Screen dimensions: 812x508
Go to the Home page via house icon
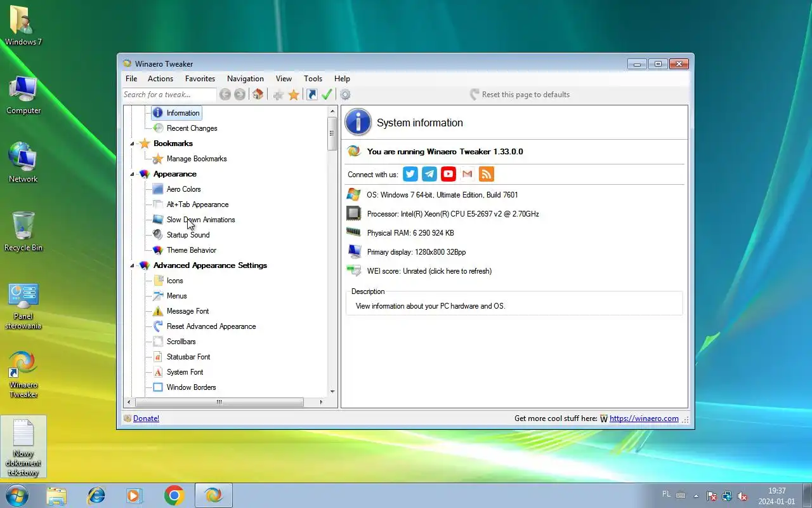(258, 95)
